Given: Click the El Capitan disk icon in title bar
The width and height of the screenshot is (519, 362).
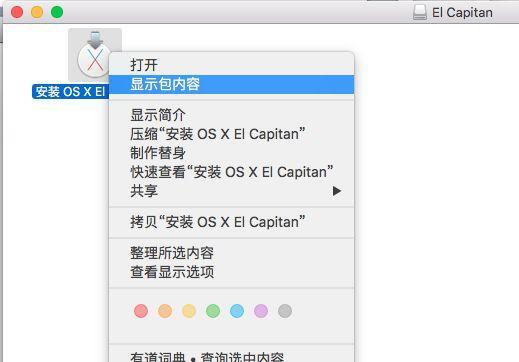Looking at the screenshot, I should (420, 12).
